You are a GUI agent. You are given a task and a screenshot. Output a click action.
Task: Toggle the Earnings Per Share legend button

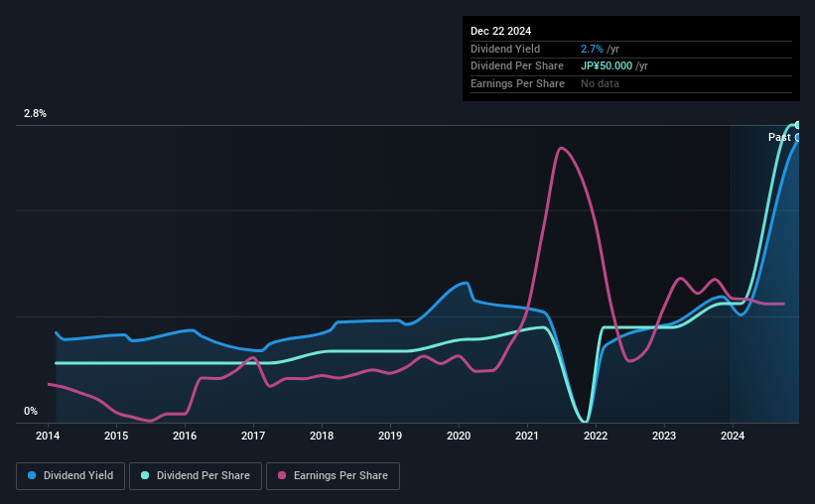[x=333, y=476]
